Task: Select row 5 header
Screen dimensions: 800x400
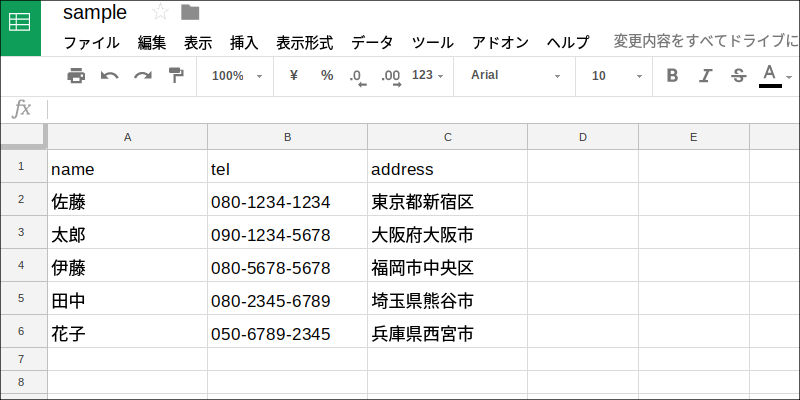Action: tap(24, 298)
